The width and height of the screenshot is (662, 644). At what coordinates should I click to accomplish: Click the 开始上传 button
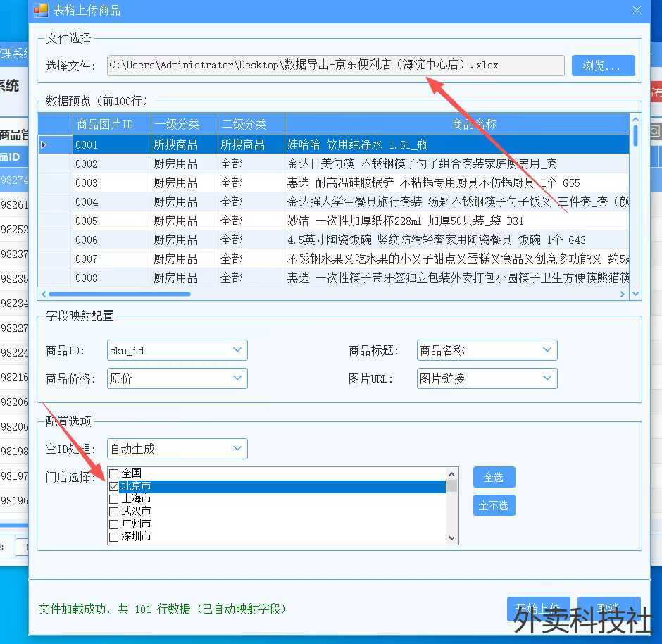[x=538, y=609]
